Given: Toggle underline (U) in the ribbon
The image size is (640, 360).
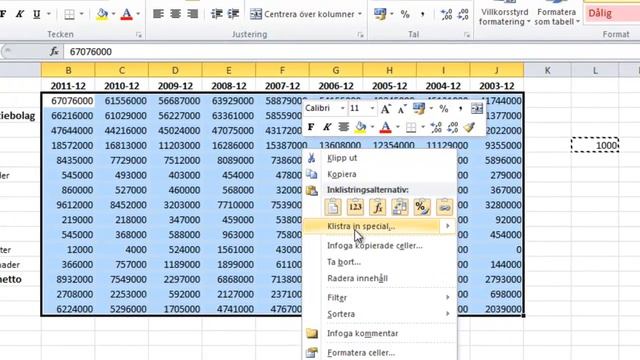Looking at the screenshot, I should click(x=37, y=14).
